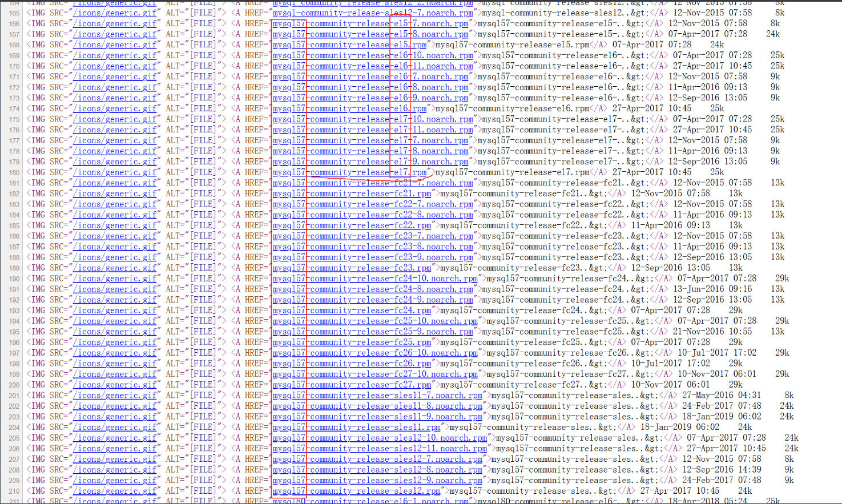Click the date text 12-Sep-2016 14:39
The height and width of the screenshot is (504, 842).
click(722, 470)
